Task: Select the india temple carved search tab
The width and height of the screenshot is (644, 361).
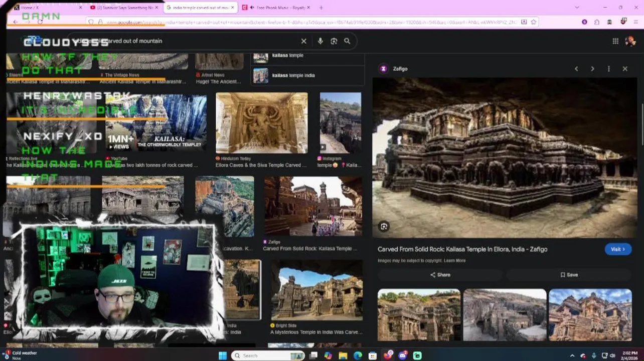Action: [201, 8]
